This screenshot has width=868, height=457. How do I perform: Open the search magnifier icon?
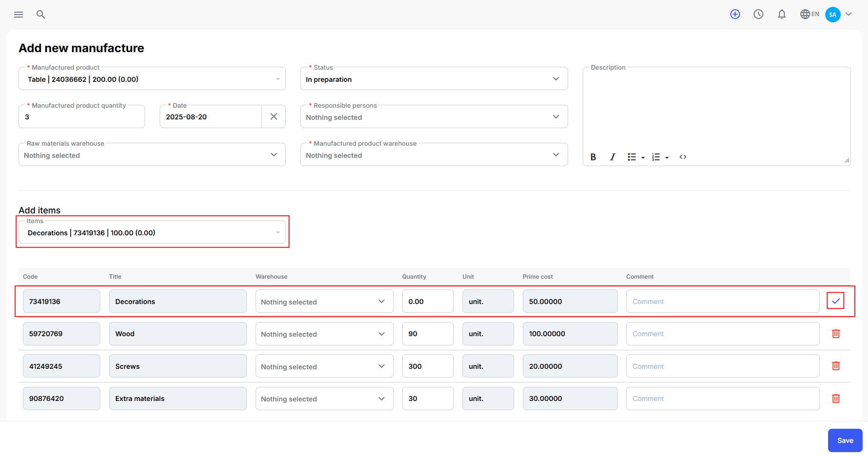click(x=41, y=15)
